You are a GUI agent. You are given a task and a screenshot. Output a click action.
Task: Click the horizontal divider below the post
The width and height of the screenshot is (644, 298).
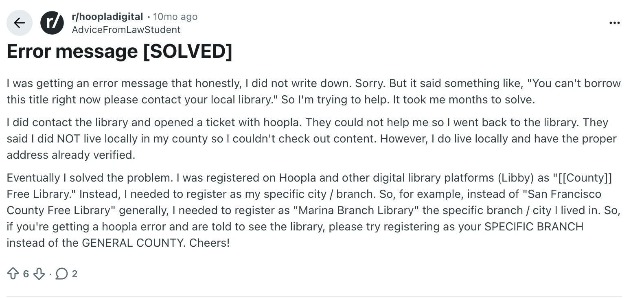[x=322, y=295]
